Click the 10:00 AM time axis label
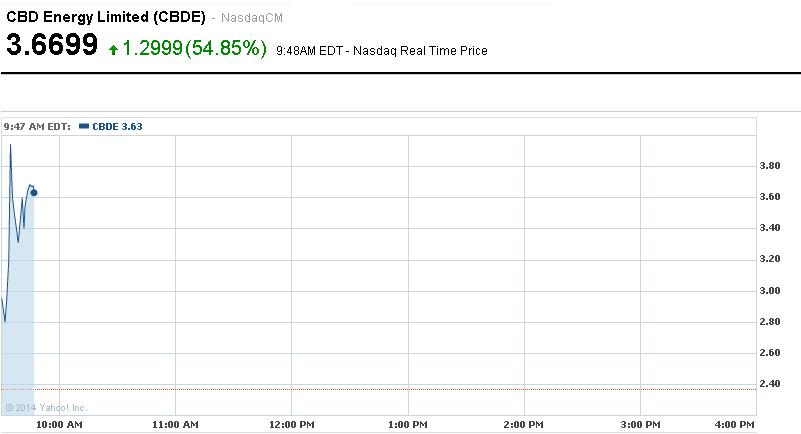801x434 pixels. (59, 425)
